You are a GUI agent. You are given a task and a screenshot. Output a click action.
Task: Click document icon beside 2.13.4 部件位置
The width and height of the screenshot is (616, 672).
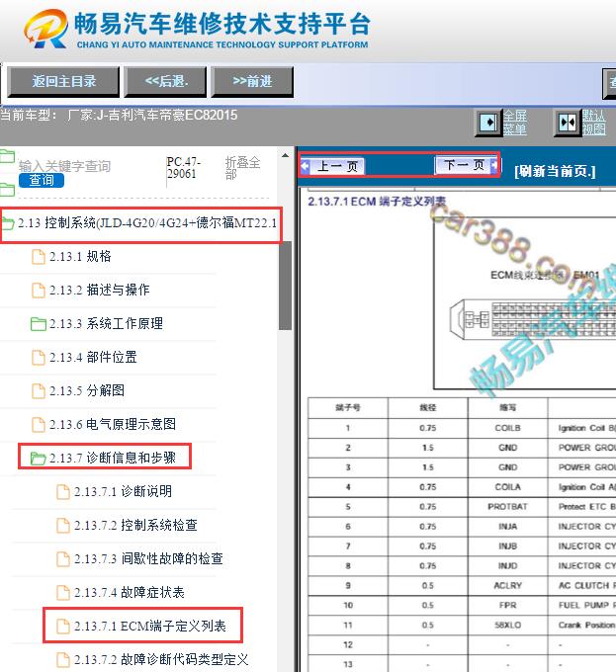(39, 358)
